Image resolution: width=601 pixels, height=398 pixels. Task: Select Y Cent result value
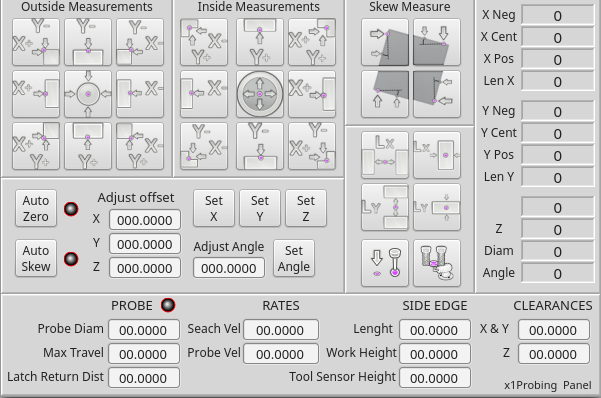tap(558, 133)
